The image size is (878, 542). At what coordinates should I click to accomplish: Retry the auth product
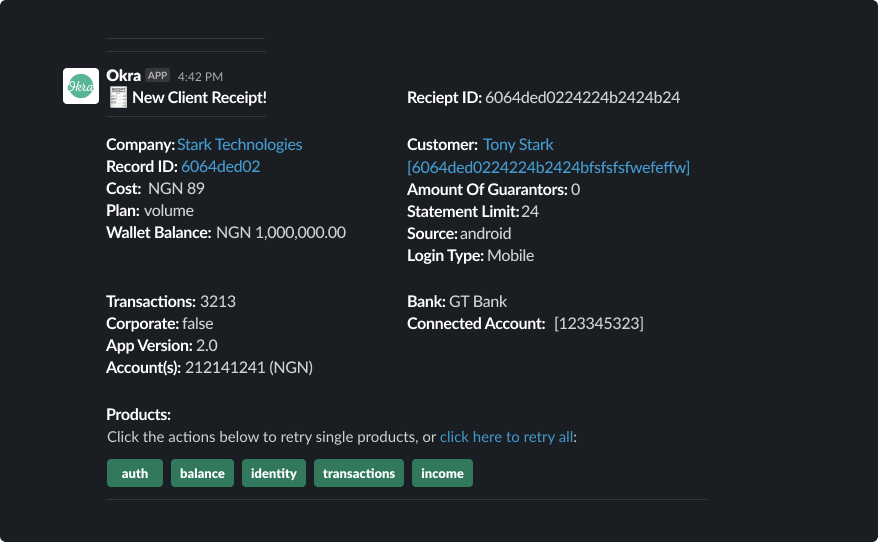tap(135, 473)
